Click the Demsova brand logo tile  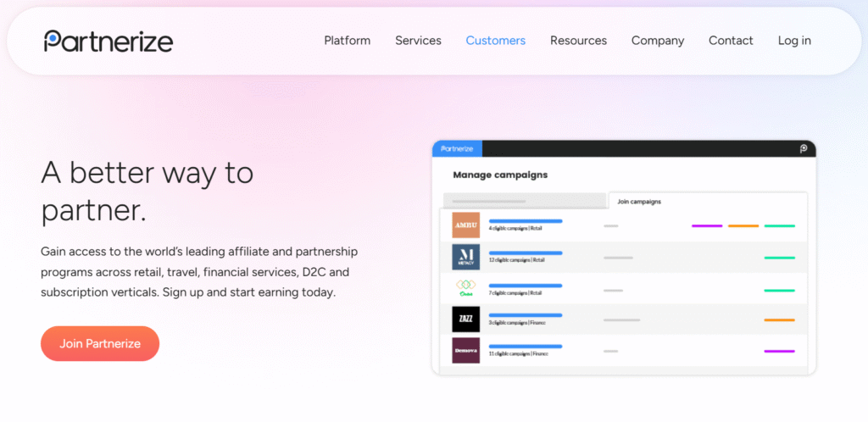point(465,350)
